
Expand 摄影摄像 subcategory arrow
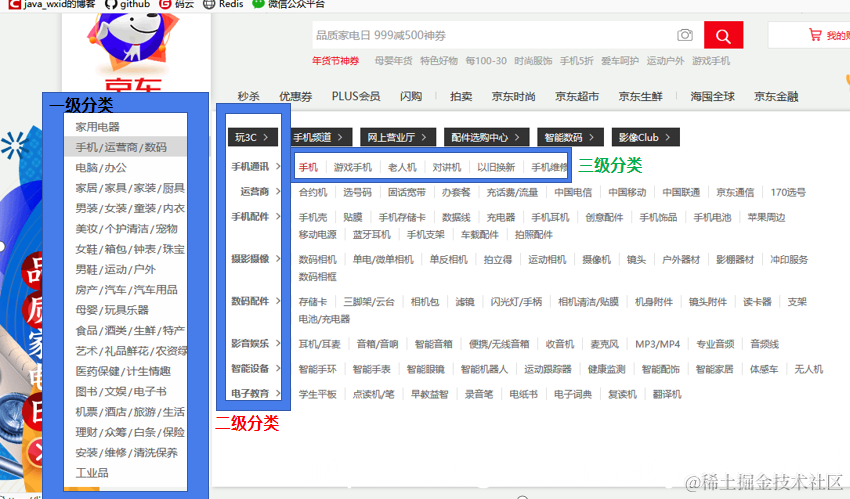pos(278,258)
